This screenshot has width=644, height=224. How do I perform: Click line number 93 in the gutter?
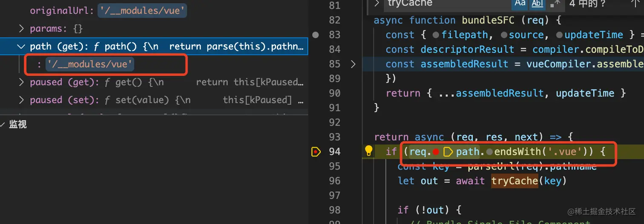[335, 137]
